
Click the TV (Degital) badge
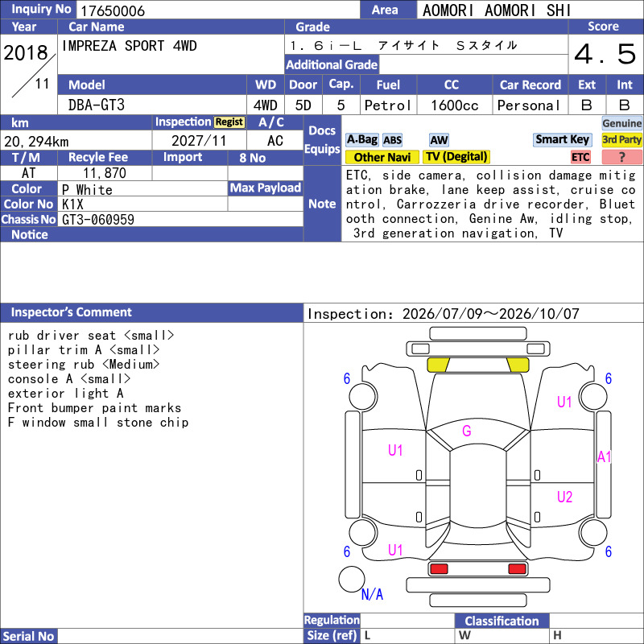click(456, 157)
